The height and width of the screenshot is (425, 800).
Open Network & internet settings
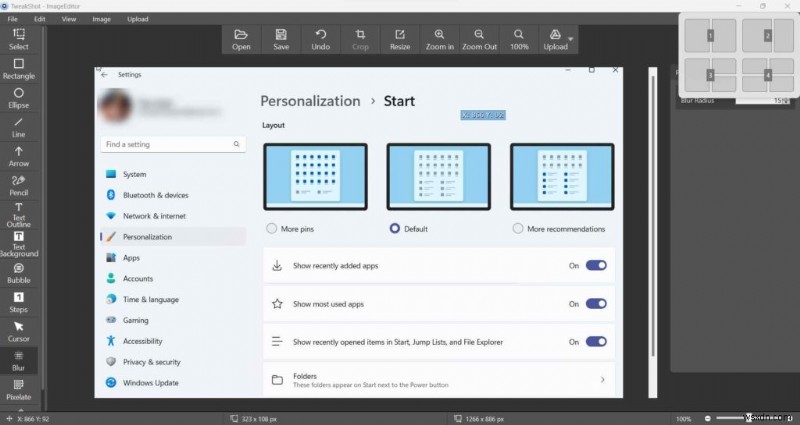[173, 216]
